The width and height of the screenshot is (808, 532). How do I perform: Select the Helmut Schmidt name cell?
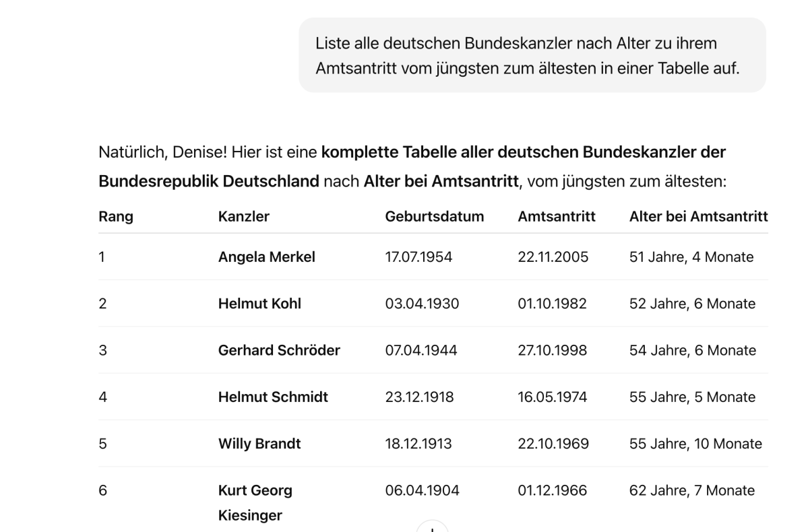point(273,397)
